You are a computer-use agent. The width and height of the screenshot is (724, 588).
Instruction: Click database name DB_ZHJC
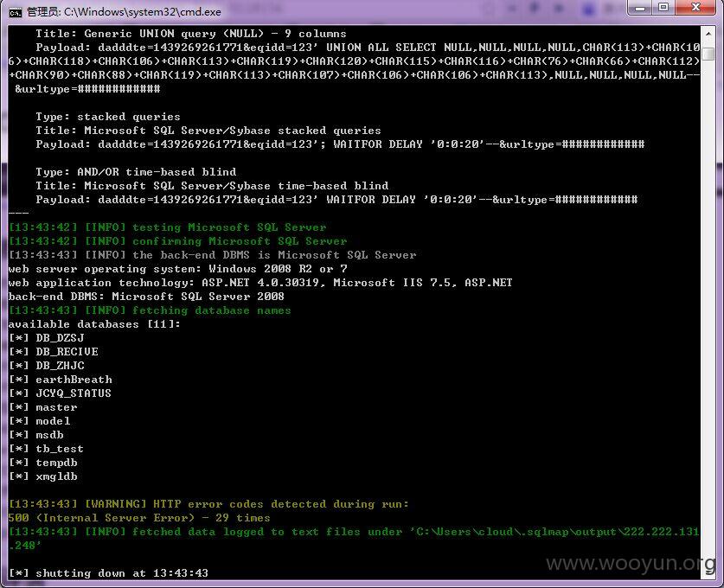(60, 366)
